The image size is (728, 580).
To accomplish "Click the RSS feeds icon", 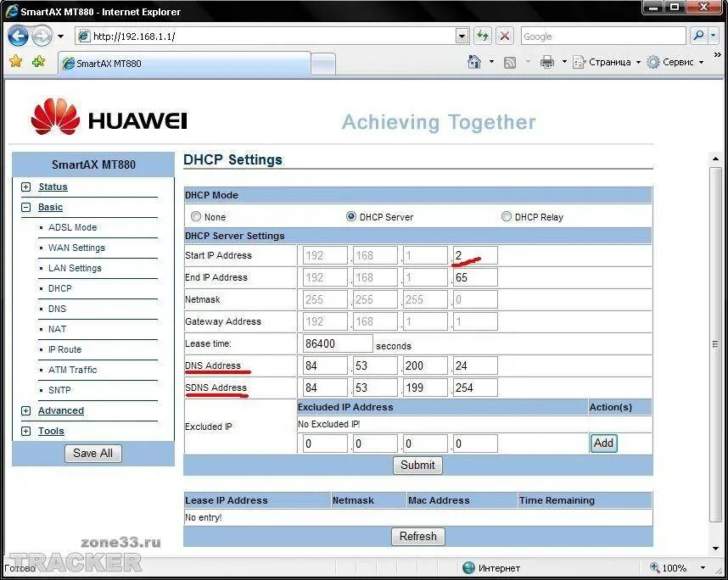I will (510, 62).
